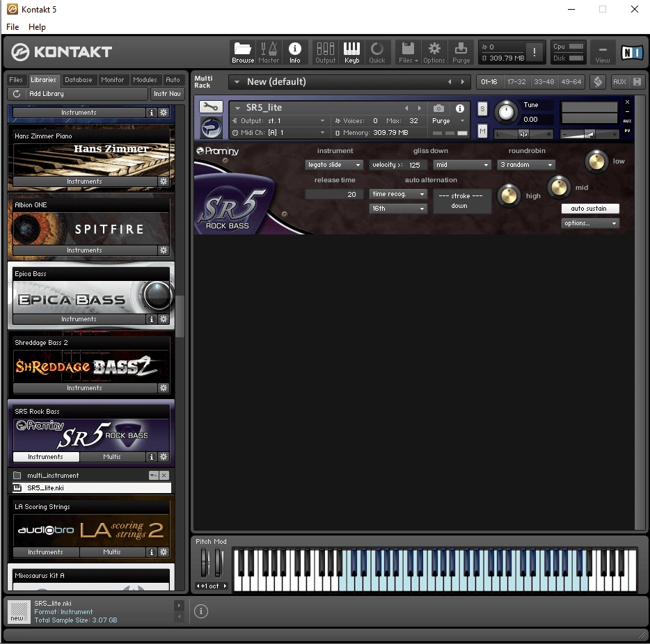This screenshot has width=650, height=644.
Task: Refresh the library list
Action: pos(17,94)
